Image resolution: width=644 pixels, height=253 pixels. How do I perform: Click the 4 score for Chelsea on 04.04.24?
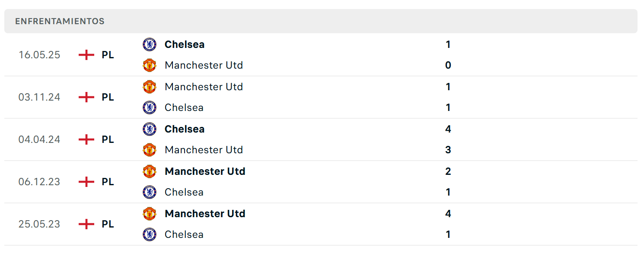coord(448,129)
